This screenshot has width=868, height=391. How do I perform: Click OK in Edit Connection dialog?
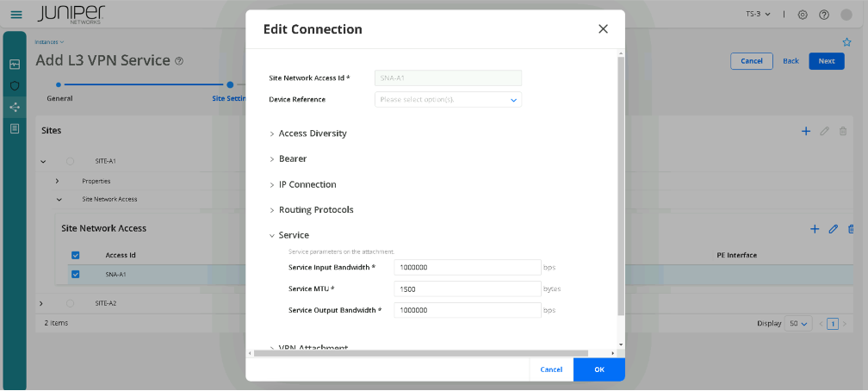click(x=599, y=370)
